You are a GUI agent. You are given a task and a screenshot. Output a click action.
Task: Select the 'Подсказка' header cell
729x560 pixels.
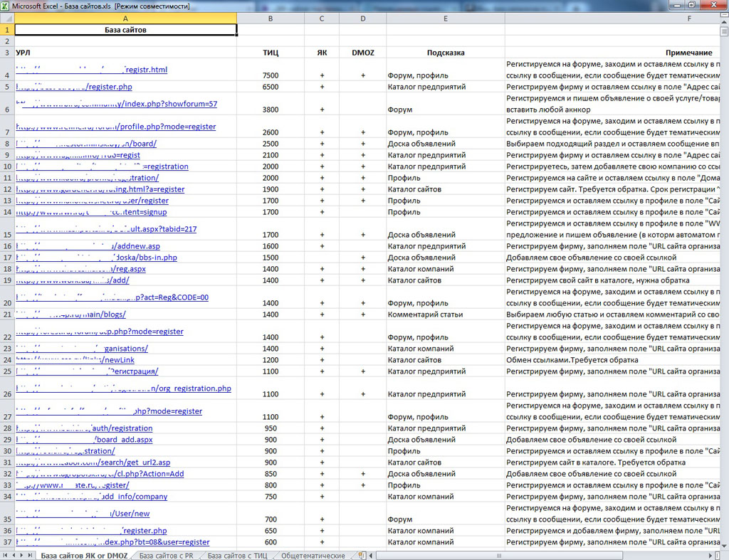click(x=446, y=53)
